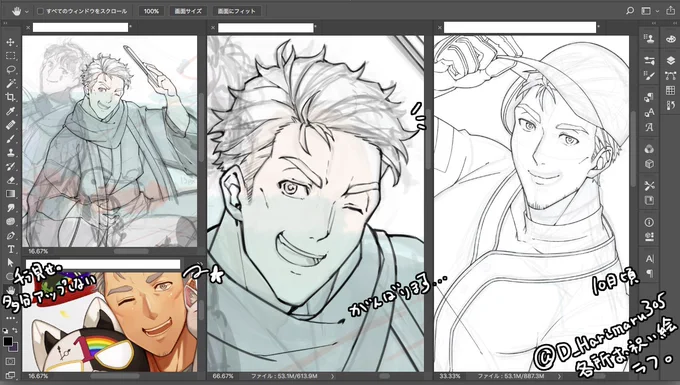Select the Move tool
The image size is (680, 385).
(10, 42)
